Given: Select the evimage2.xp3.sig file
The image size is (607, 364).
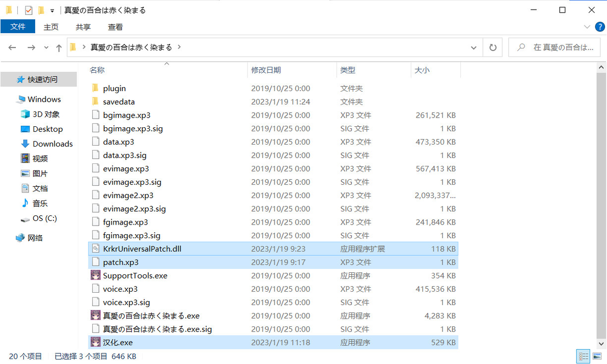Looking at the screenshot, I should coord(273,209).
